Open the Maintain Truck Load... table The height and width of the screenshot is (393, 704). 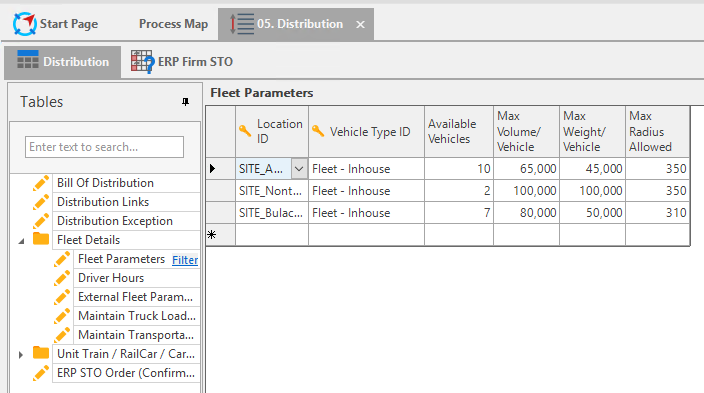[x=137, y=316]
